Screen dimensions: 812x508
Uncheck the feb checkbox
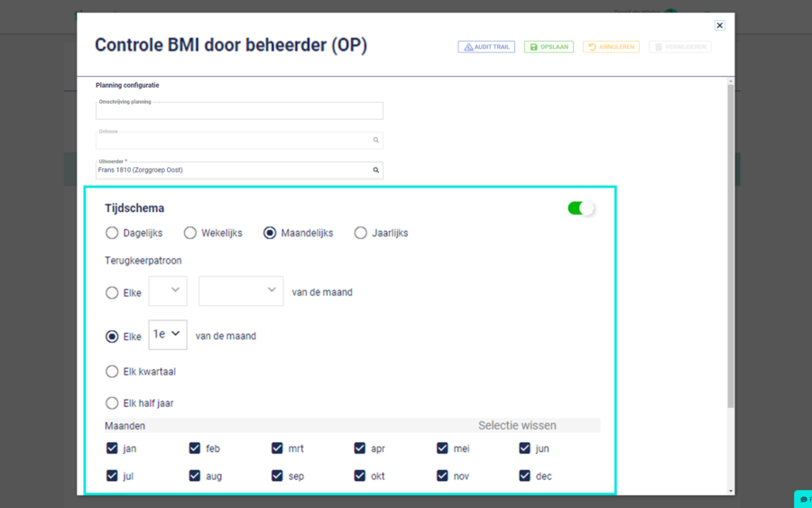[195, 448]
